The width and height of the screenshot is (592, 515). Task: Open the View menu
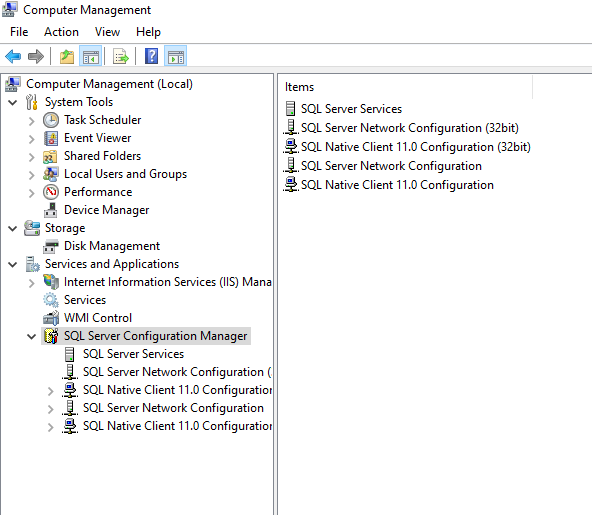pos(107,32)
